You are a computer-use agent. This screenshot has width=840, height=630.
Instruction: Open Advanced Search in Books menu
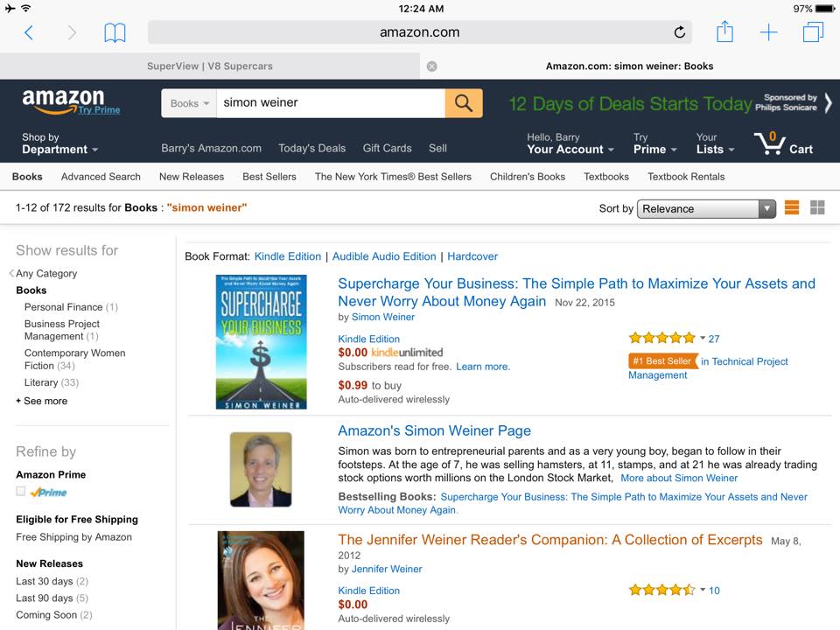101,177
